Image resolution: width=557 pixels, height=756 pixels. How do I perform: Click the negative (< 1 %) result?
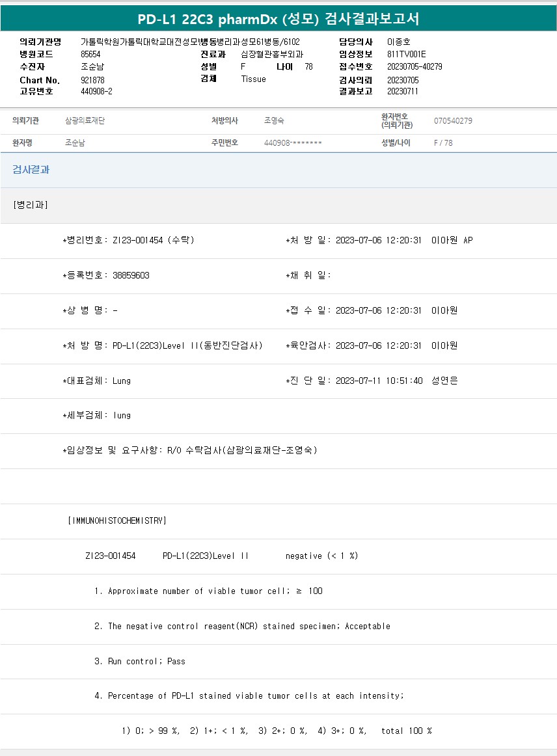point(321,556)
